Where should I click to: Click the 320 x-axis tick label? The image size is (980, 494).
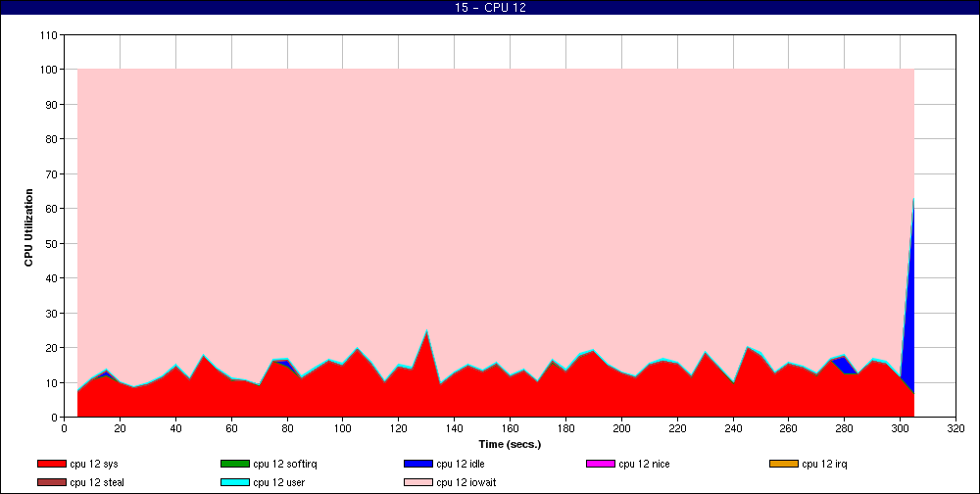pos(955,428)
